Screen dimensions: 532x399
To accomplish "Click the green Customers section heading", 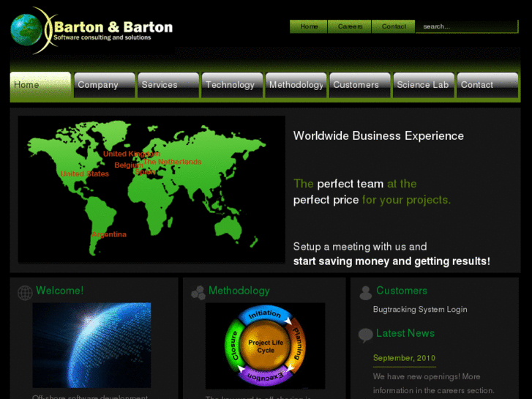I will click(x=402, y=291).
